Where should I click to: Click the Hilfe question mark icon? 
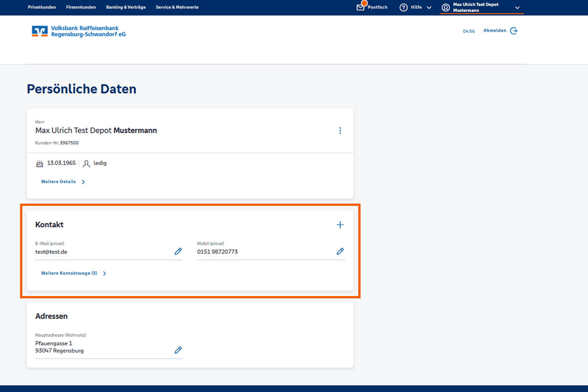[404, 7]
